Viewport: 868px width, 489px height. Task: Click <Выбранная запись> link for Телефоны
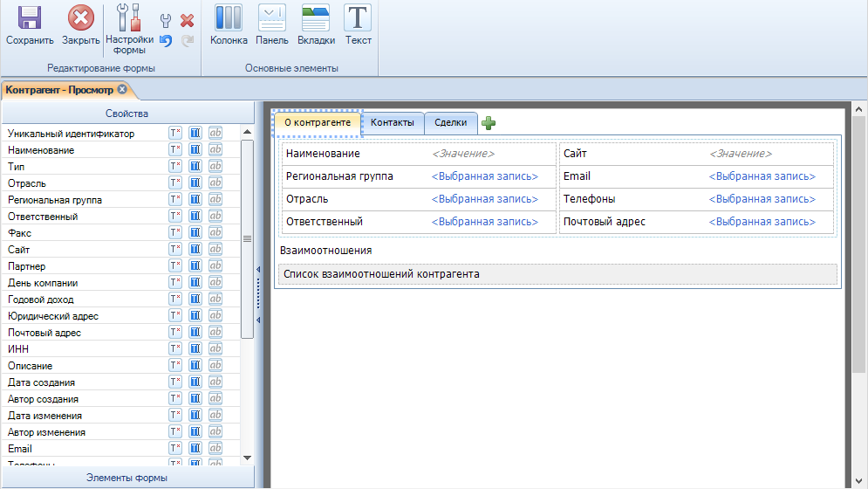point(762,199)
